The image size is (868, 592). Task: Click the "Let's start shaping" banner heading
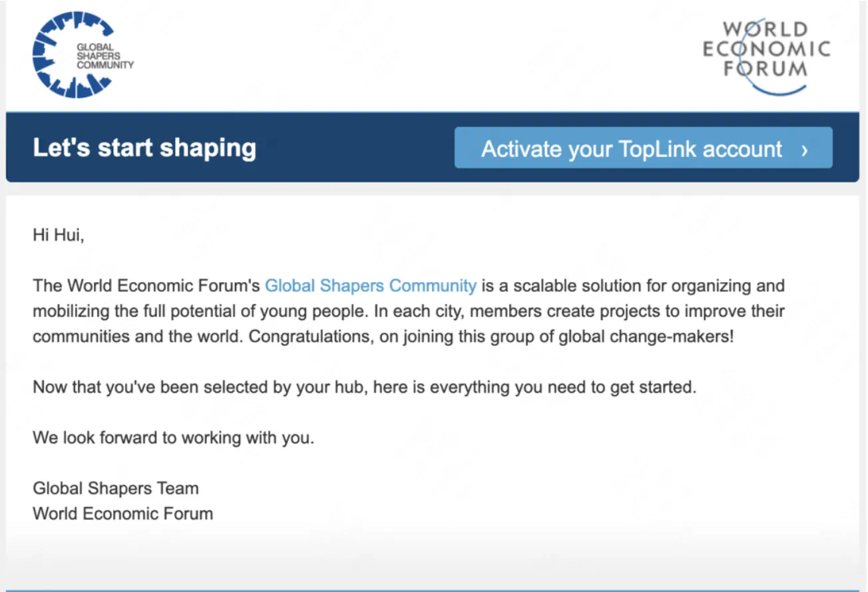(144, 148)
